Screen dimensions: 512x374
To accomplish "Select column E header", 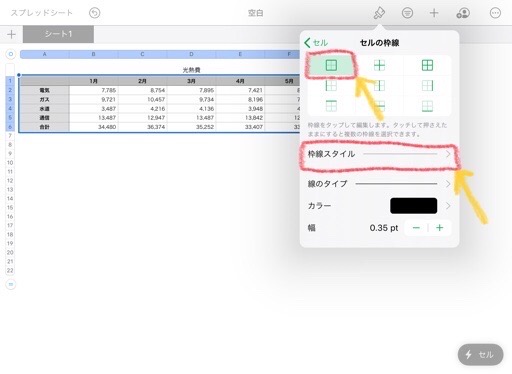I will pyautogui.click(x=240, y=54).
